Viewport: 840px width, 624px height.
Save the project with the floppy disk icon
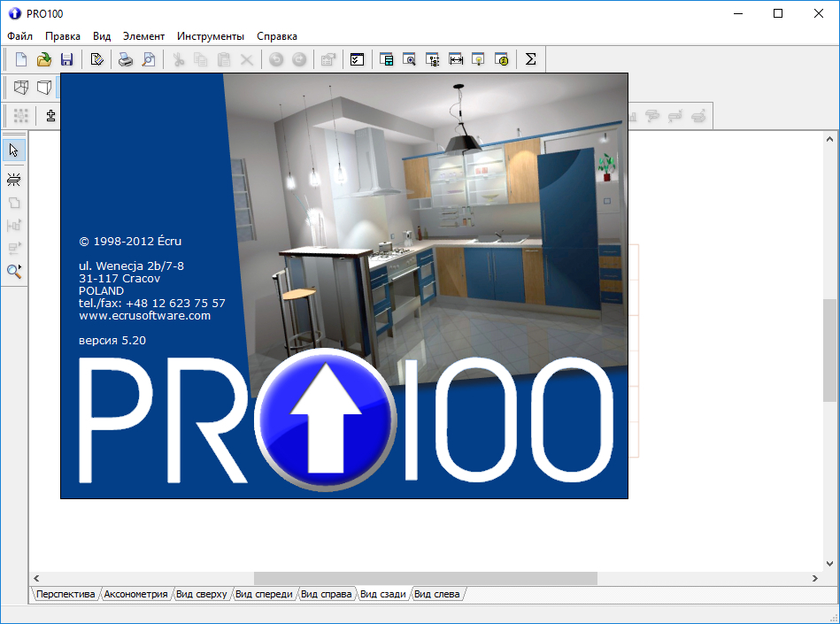click(x=66, y=59)
